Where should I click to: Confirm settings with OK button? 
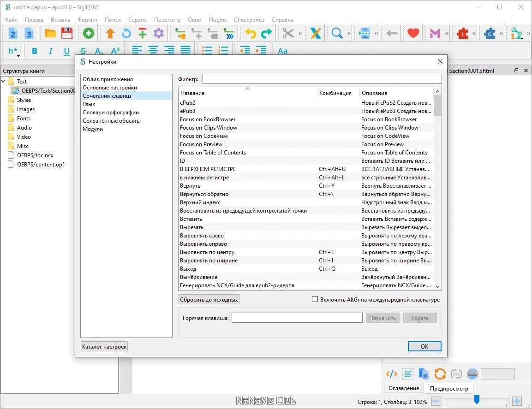tap(424, 346)
